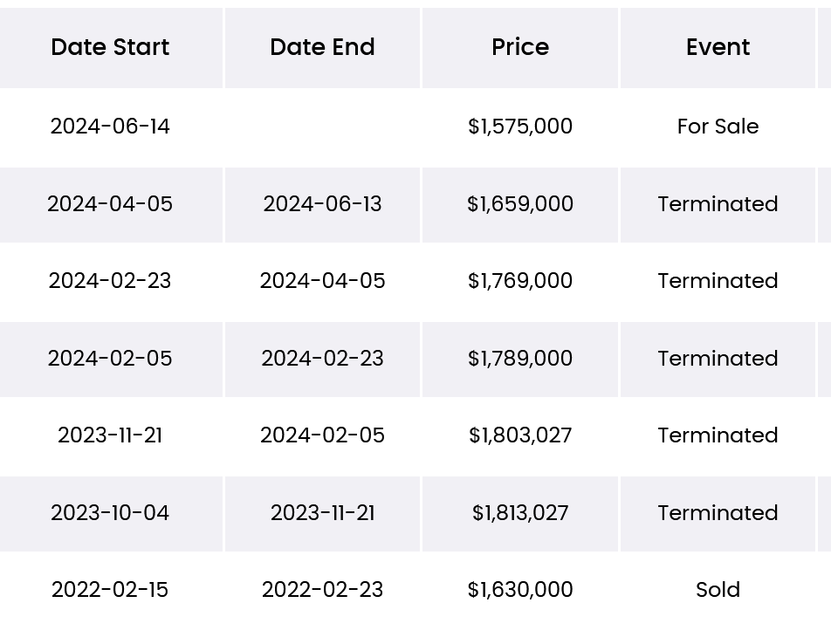Select the Sold event cell
831x644 pixels.
click(718, 590)
